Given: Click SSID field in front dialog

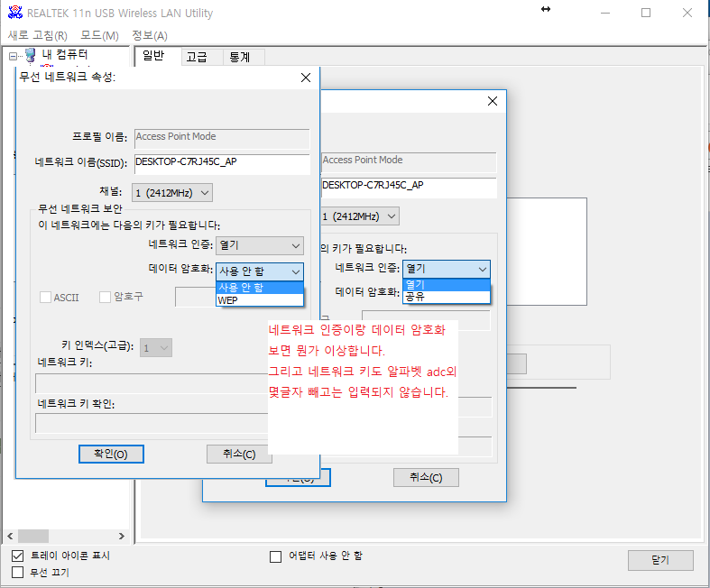Looking at the screenshot, I should click(x=222, y=164).
